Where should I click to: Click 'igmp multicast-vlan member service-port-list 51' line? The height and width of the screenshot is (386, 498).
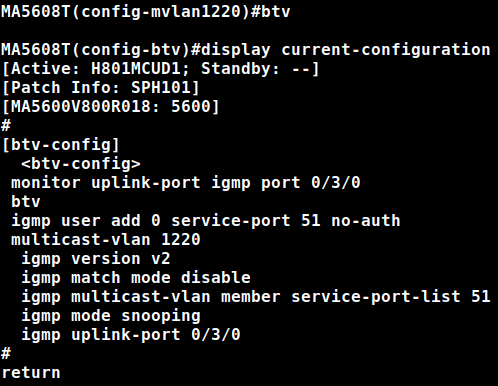(256, 297)
